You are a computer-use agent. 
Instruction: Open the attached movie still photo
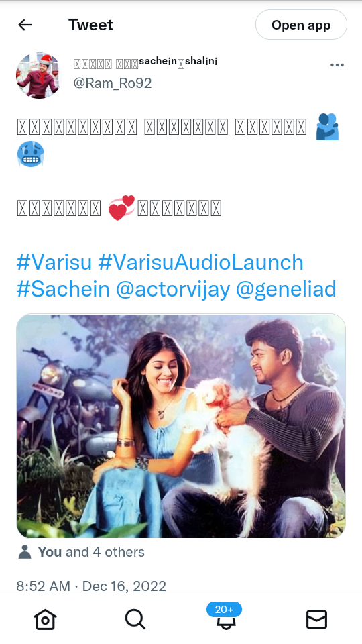181,426
